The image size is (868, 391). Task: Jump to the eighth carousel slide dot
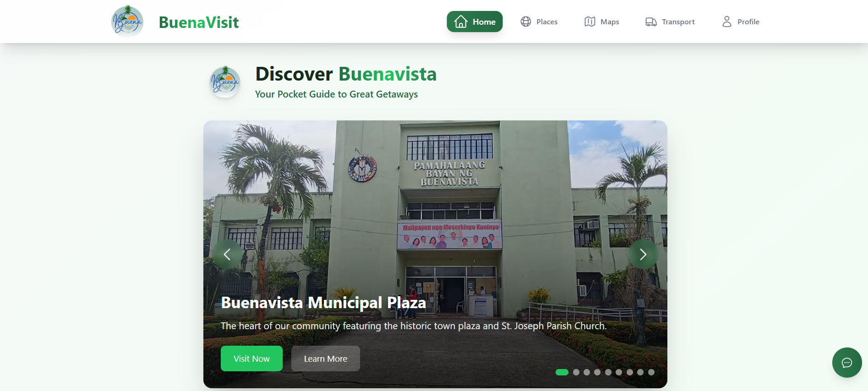(640, 372)
